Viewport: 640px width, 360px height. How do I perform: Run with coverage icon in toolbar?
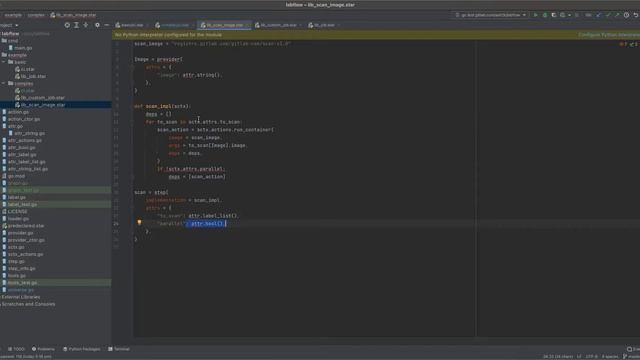point(553,15)
